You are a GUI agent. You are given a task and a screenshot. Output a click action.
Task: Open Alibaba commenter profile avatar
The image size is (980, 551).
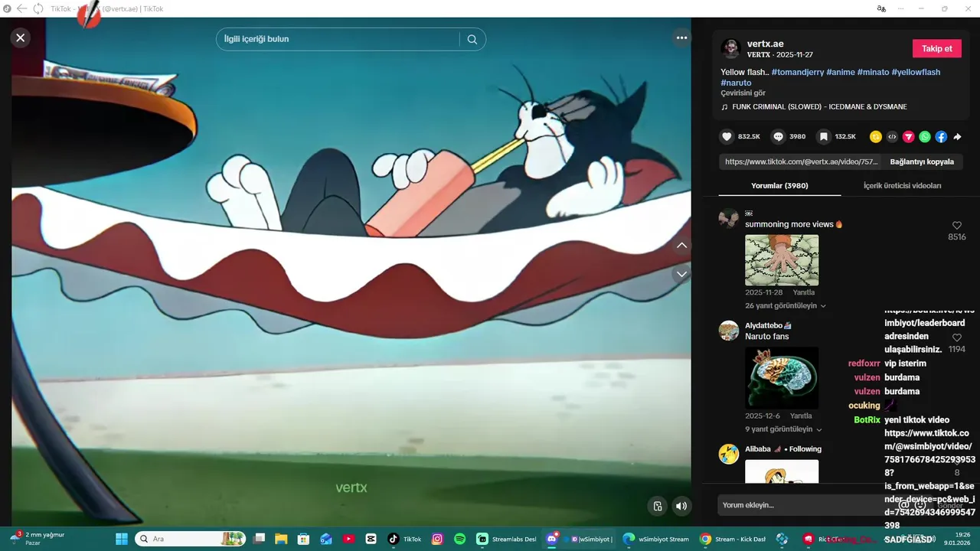(729, 454)
